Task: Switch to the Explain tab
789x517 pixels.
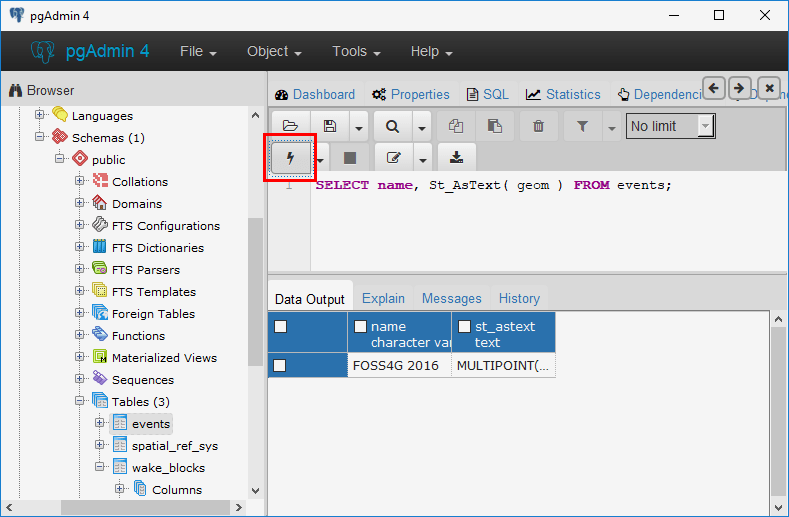Action: (x=383, y=299)
